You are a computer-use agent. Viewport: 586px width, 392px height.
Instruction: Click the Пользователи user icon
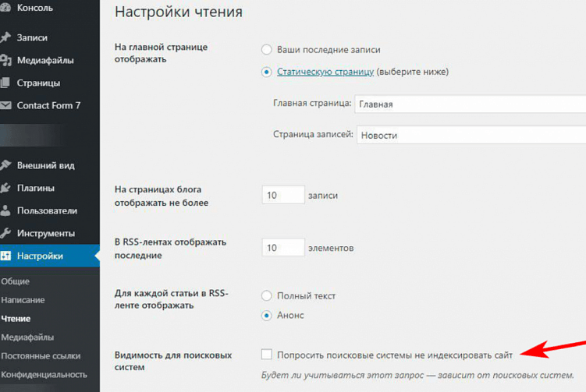[x=5, y=210]
